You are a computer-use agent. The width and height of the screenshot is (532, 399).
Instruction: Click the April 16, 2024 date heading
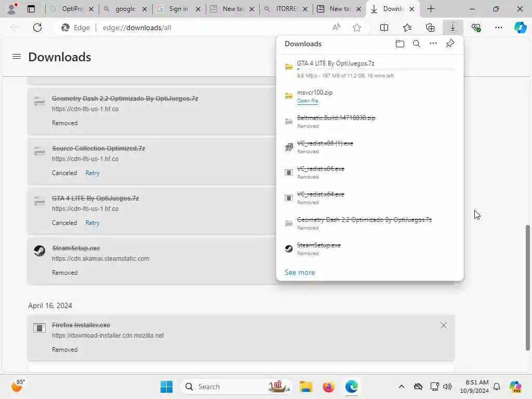point(50,305)
